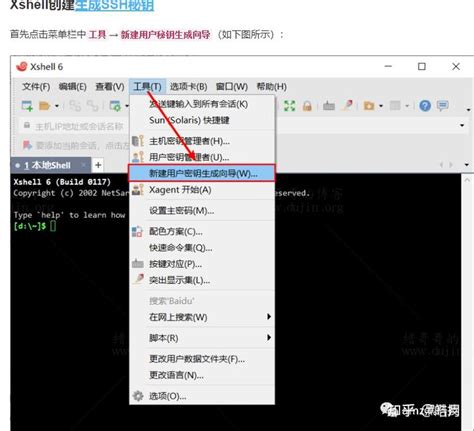Open the 帮助(H) menu
Image resolution: width=474 pixels, height=431 pixels.
[271, 87]
